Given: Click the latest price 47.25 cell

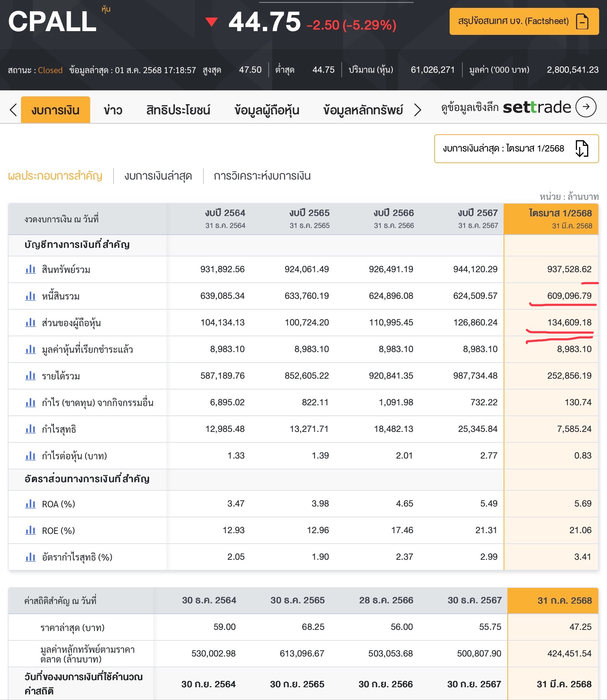Looking at the screenshot, I should [580, 627].
